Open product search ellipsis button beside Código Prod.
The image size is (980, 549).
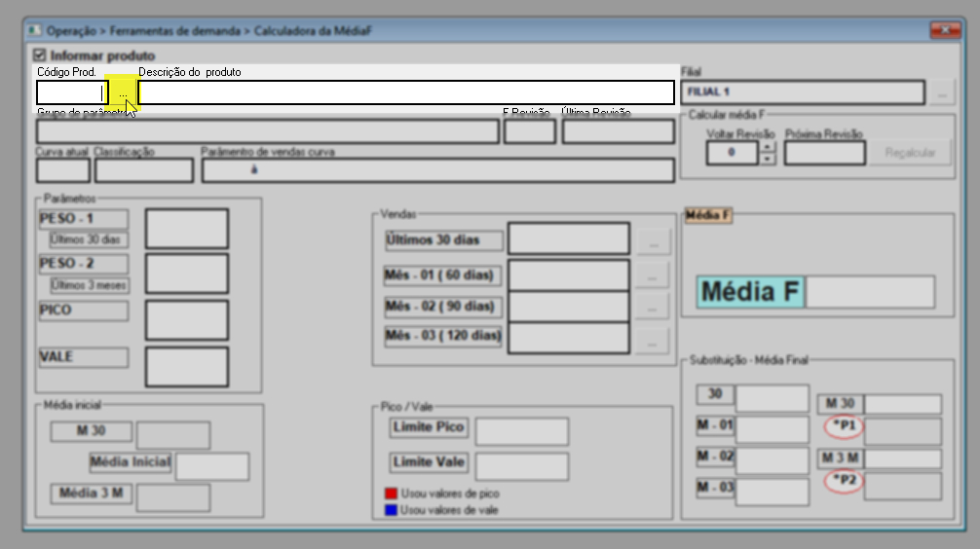point(123,93)
